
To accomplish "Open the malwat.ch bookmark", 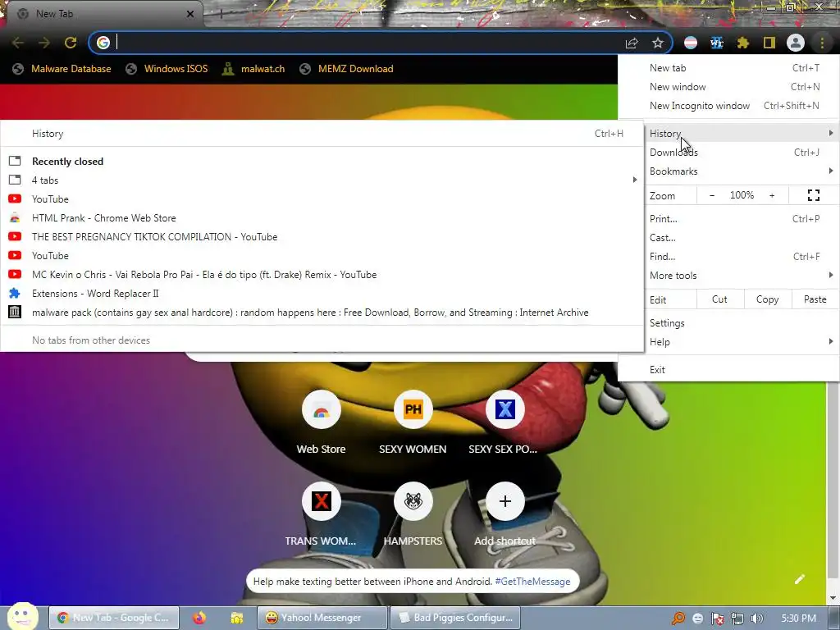I will coord(254,69).
